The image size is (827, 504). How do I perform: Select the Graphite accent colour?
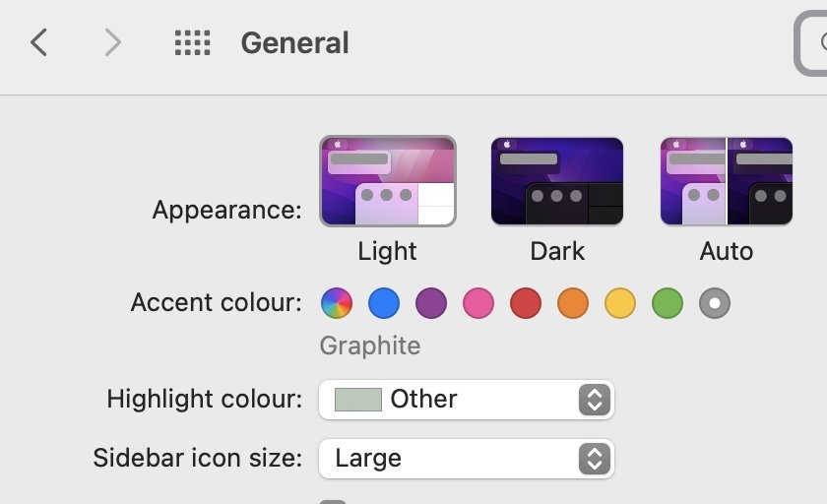coord(715,303)
